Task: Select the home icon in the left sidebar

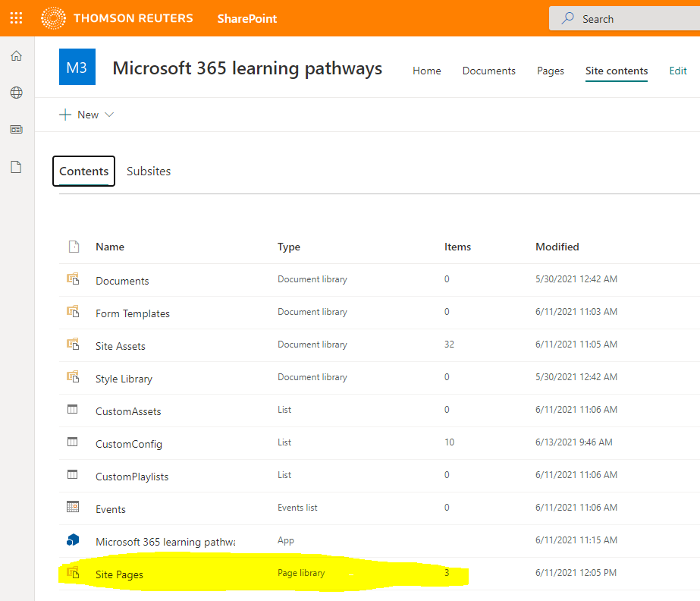Action: click(x=14, y=55)
